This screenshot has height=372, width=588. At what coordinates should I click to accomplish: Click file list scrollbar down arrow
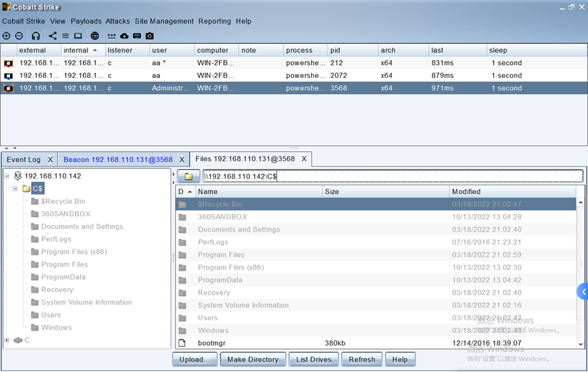click(581, 344)
